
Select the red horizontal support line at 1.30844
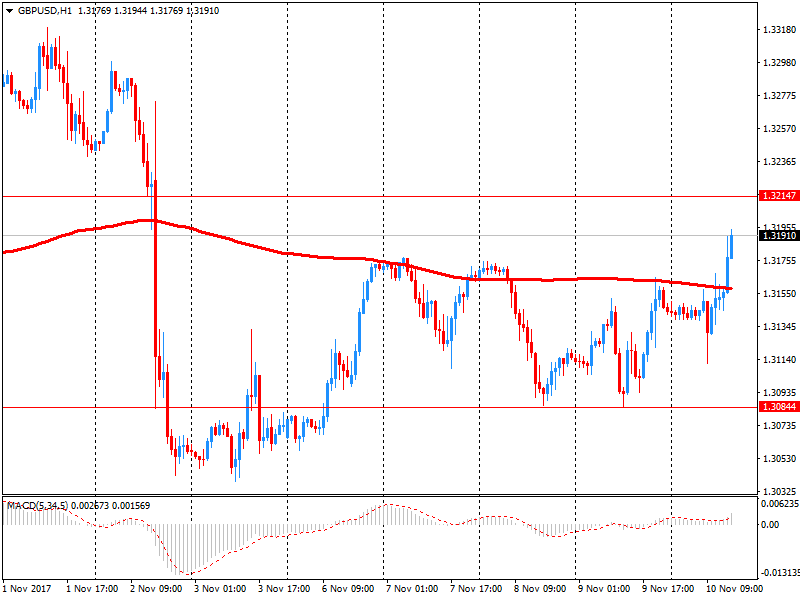(x=380, y=407)
